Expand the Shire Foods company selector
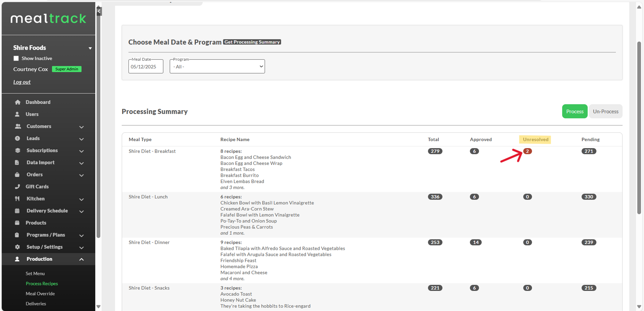 (90, 48)
